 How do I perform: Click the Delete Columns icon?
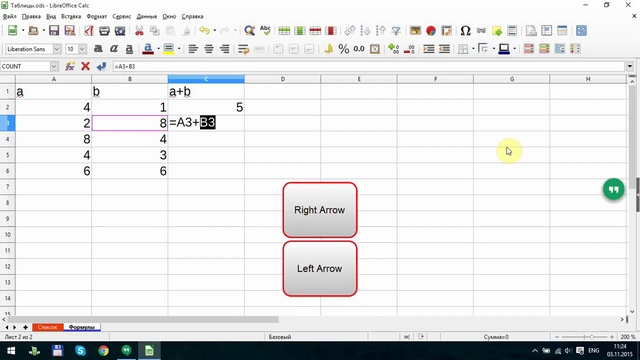pos(331,31)
